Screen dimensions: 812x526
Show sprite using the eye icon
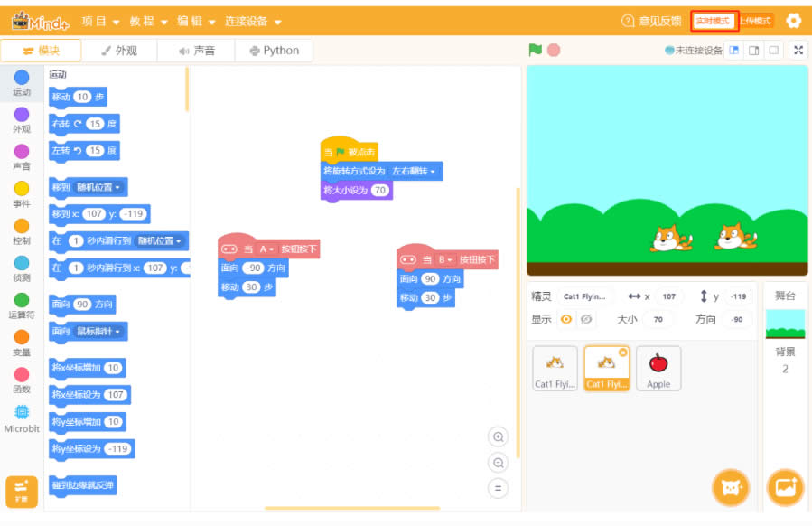(x=566, y=319)
